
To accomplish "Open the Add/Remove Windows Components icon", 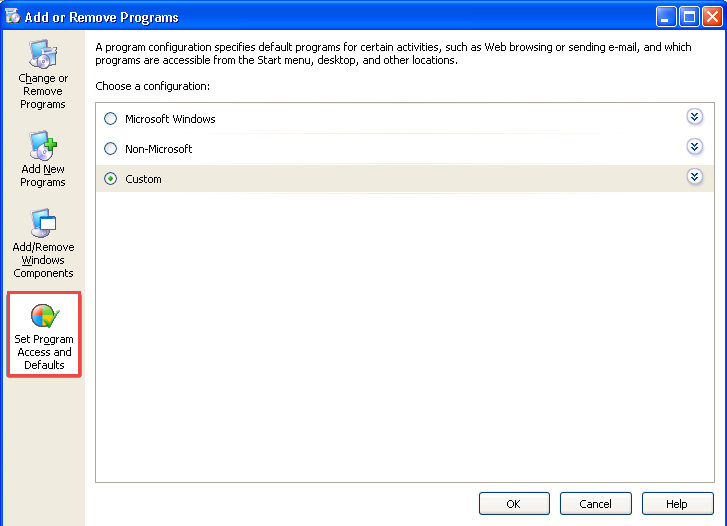I will coord(43,225).
